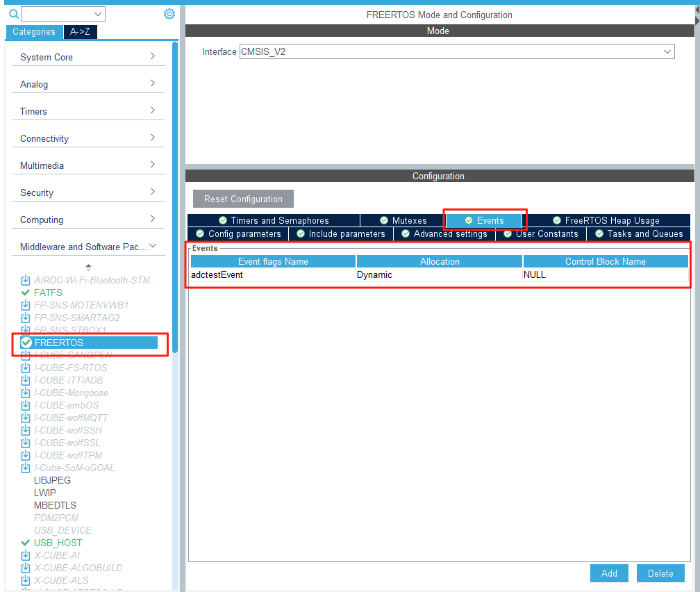The image size is (700, 592).
Task: Open the Include parameters tab
Action: [x=340, y=233]
